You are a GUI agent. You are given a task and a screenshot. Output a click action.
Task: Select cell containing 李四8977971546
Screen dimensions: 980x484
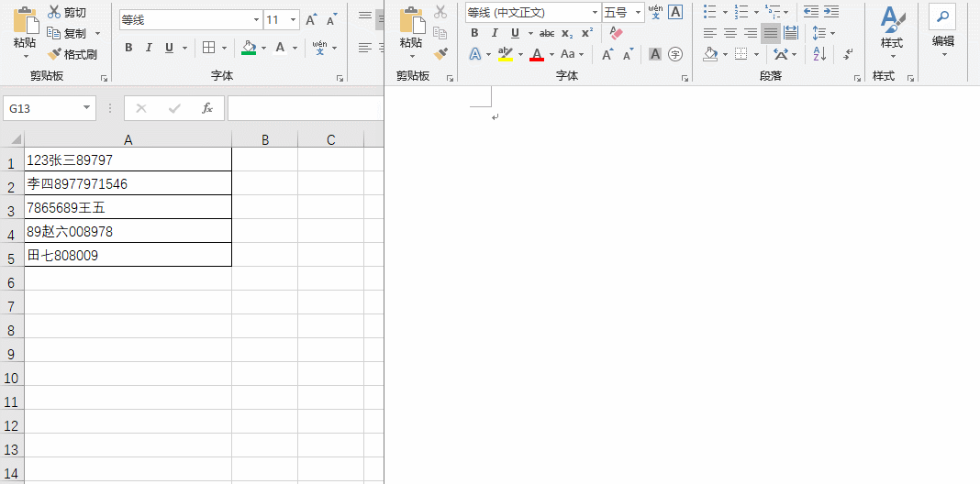point(128,183)
